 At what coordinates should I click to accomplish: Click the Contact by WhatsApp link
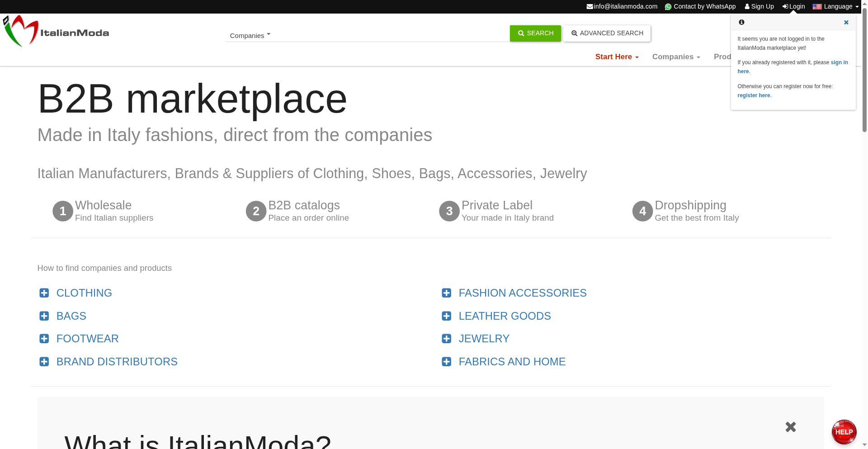[700, 6]
